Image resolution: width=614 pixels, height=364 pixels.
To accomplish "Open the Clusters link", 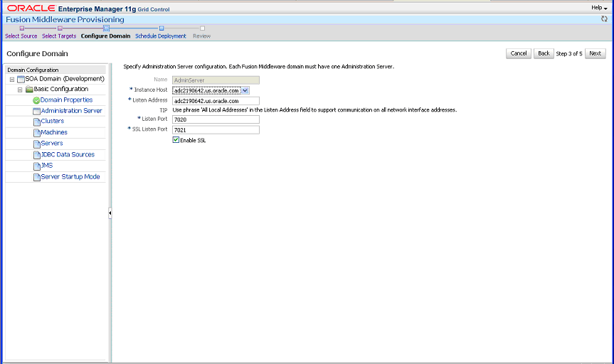I will [x=53, y=122].
